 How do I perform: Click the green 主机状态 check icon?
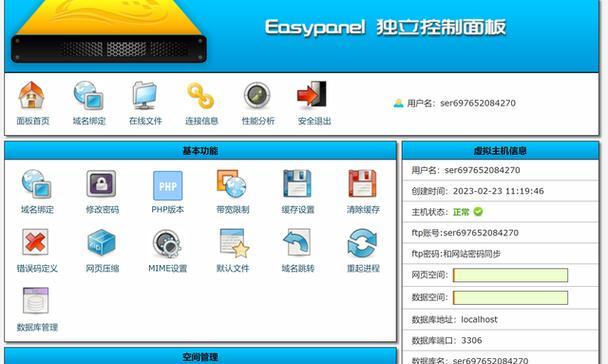478,212
